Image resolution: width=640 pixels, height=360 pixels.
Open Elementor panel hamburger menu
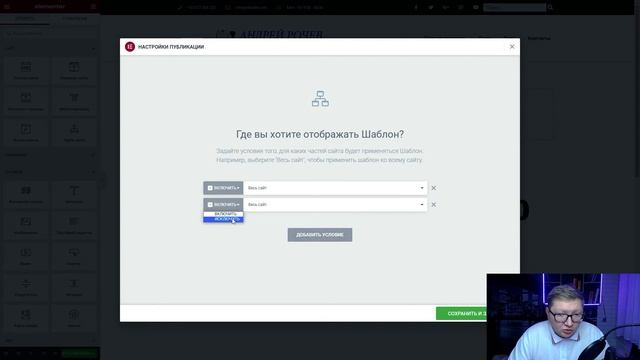(7, 7)
